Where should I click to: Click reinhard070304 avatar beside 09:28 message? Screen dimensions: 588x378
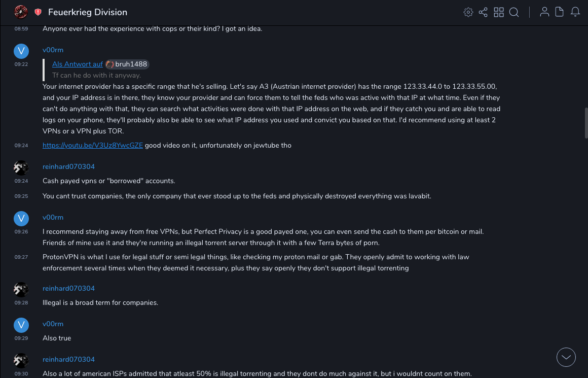click(x=21, y=289)
